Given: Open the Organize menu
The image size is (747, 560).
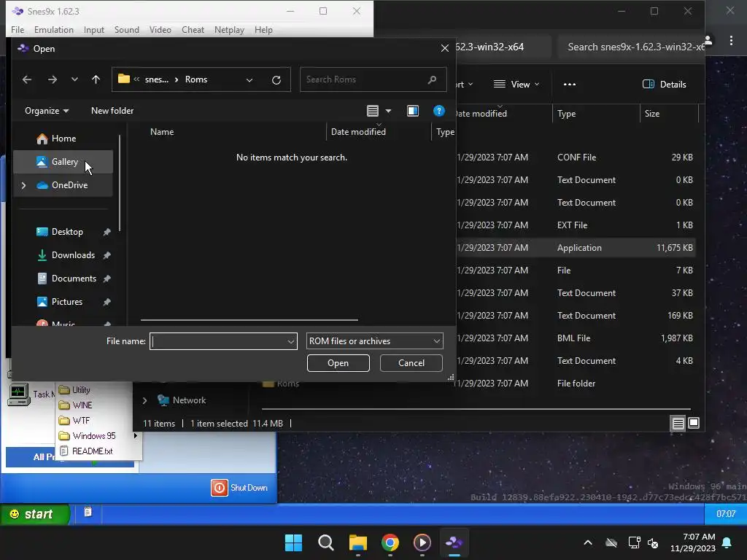Looking at the screenshot, I should pos(47,111).
